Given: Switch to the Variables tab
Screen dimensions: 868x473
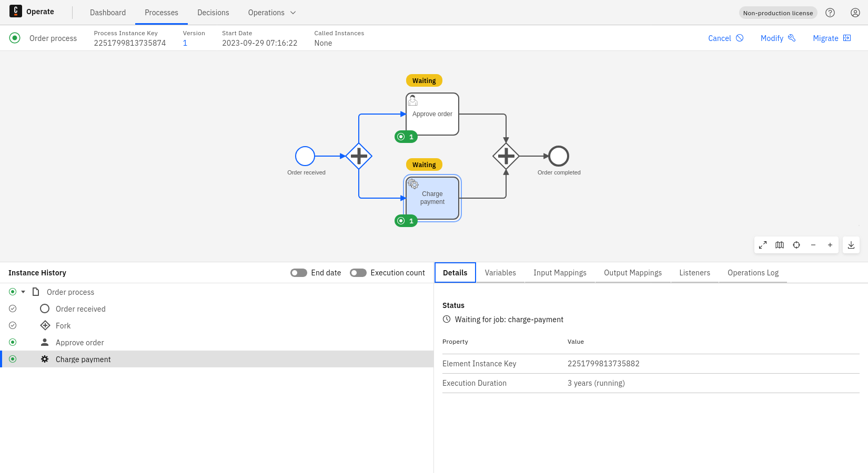Looking at the screenshot, I should [500, 273].
